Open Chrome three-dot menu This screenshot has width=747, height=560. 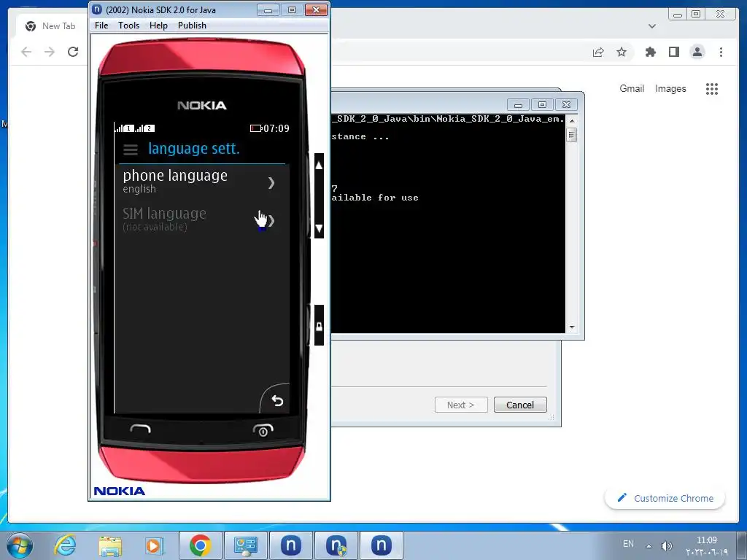tap(721, 52)
